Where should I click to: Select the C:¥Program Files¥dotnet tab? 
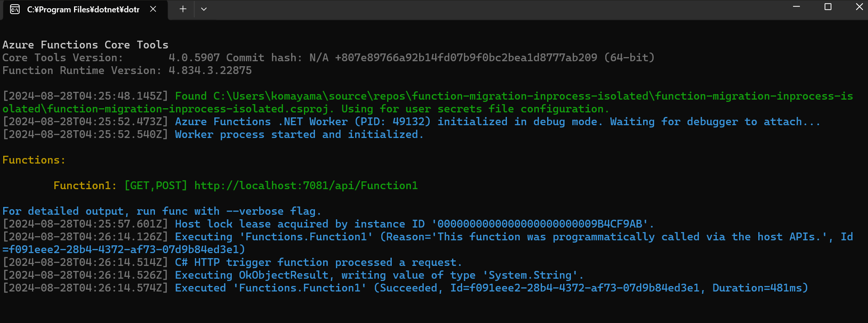83,10
